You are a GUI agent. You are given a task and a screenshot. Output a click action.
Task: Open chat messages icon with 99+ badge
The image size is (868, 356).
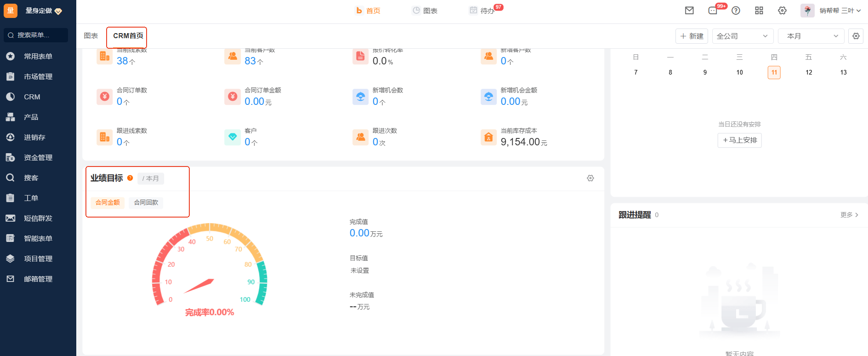click(x=713, y=11)
